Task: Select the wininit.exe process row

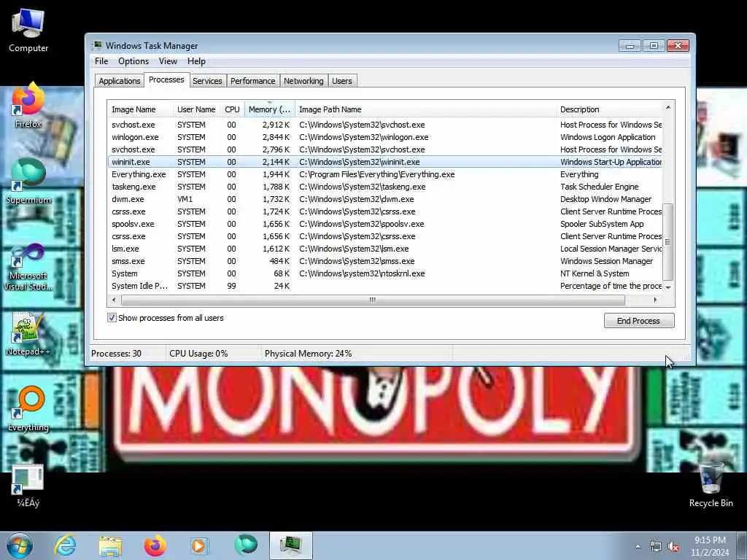Action: (385, 162)
